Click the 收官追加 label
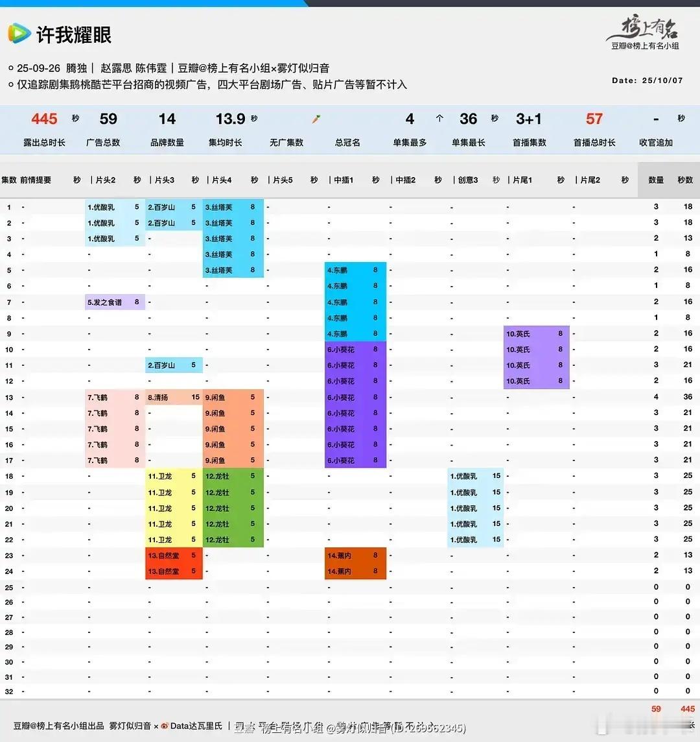Screen dimensions: 700x742 coord(655,143)
